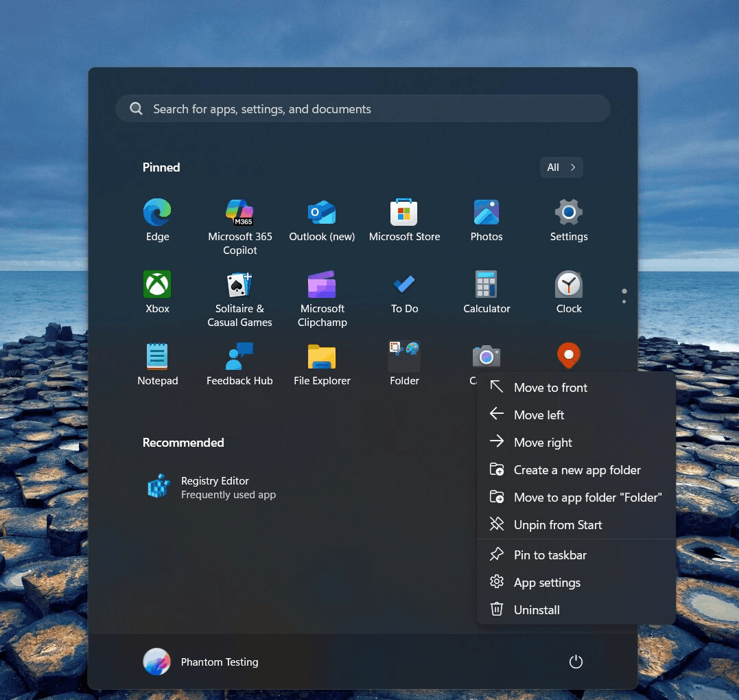739x700 pixels.
Task: Open Outlook (new) app
Action: coord(322,220)
